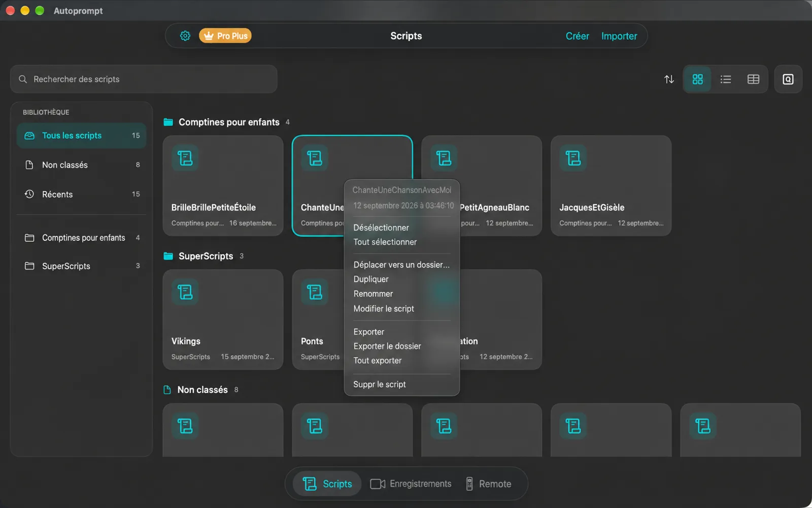The height and width of the screenshot is (508, 812).
Task: Open the Vikings script card
Action: [223, 320]
